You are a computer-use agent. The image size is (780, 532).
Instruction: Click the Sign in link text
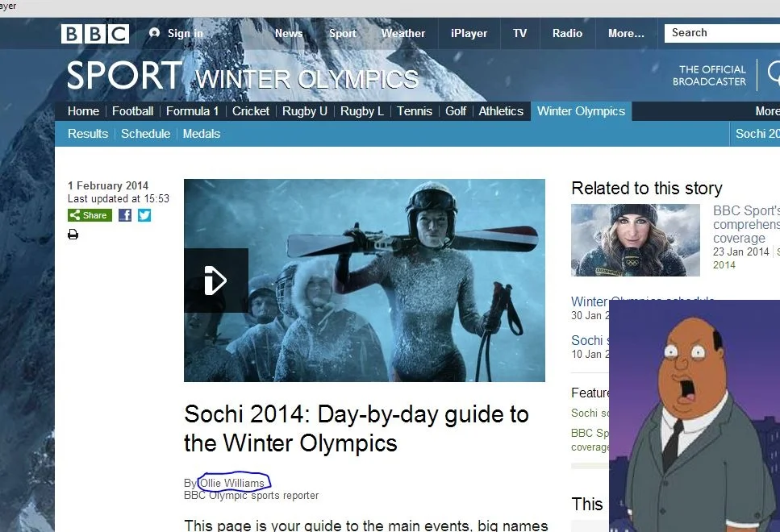[x=185, y=33]
